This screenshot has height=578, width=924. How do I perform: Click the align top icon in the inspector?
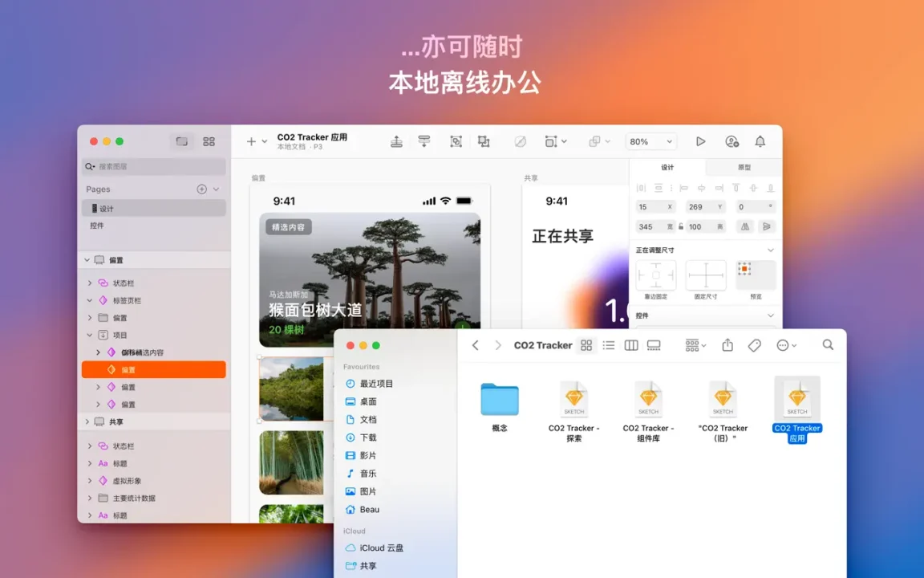[x=736, y=188]
